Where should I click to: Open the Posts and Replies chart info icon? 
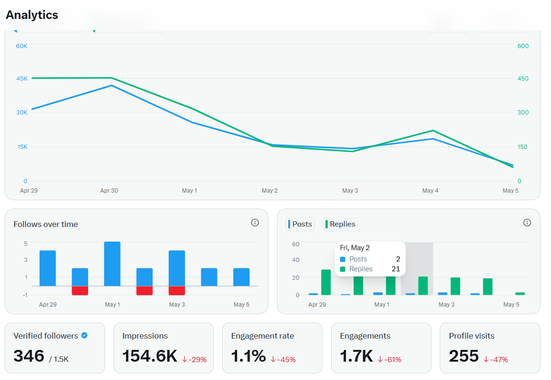click(x=527, y=223)
